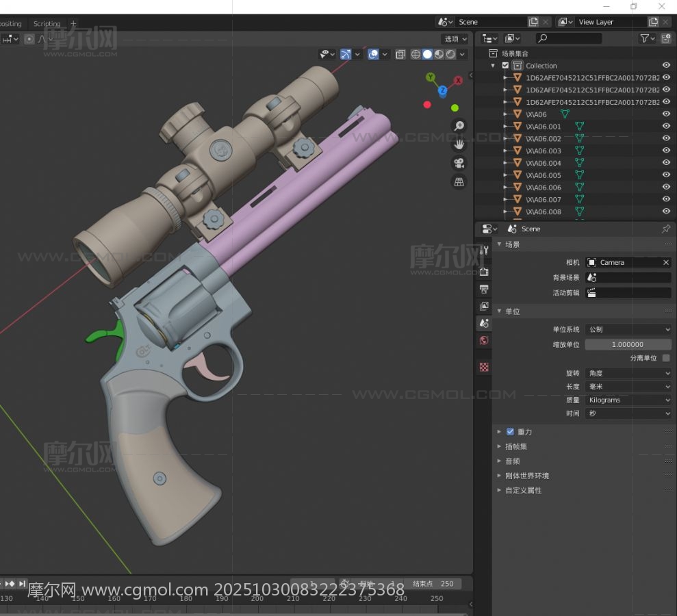Viewport: 677px width, 616px height.
Task: Select the pan view hand icon
Action: pyautogui.click(x=459, y=144)
